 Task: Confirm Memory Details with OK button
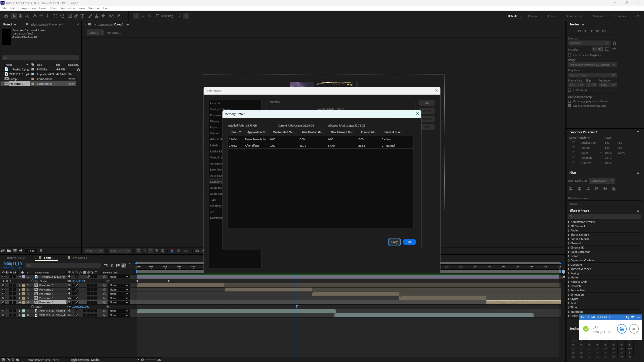(x=409, y=242)
